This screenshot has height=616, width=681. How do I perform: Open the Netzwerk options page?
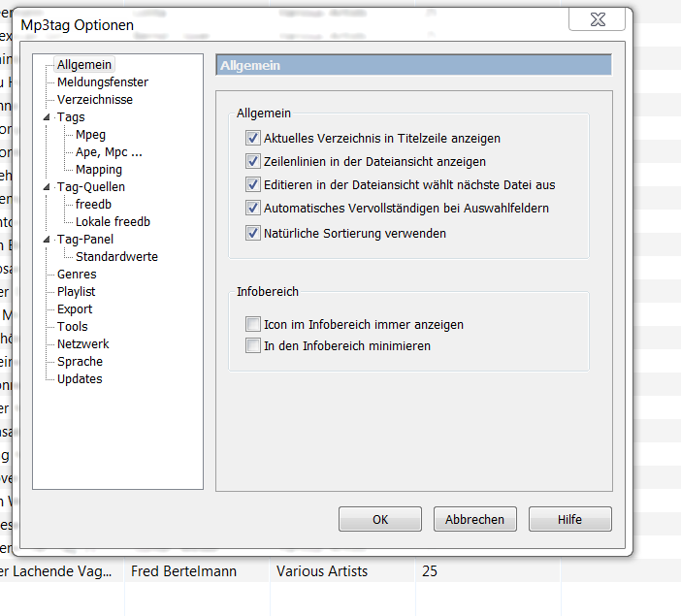pyautogui.click(x=83, y=344)
